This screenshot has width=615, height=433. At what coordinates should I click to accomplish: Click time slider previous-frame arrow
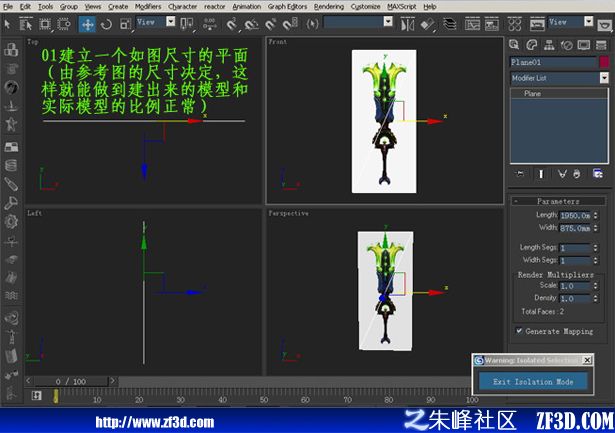[x=29, y=380]
